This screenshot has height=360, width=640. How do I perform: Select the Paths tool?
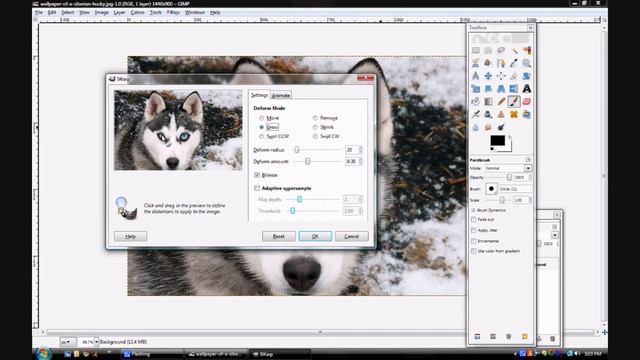click(501, 63)
